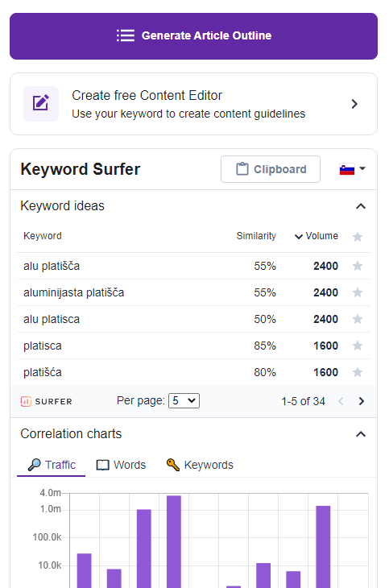The height and width of the screenshot is (588, 389).
Task: Click the 85% similarity value
Action: tap(265, 346)
